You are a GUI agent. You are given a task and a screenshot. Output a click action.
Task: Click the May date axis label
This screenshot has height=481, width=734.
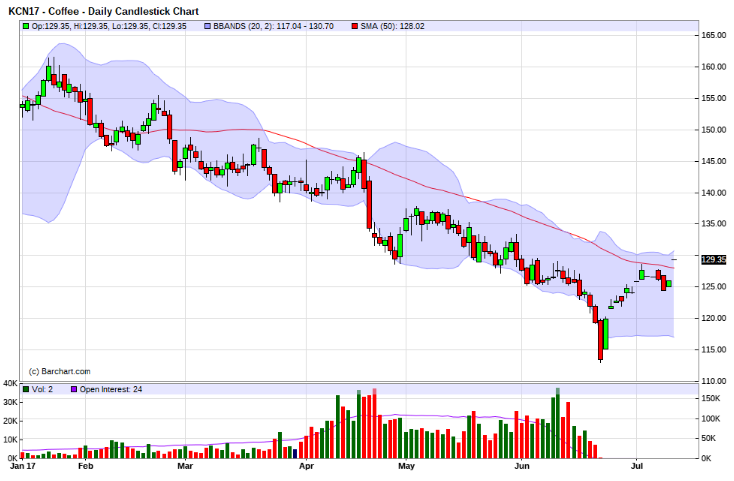click(x=406, y=466)
